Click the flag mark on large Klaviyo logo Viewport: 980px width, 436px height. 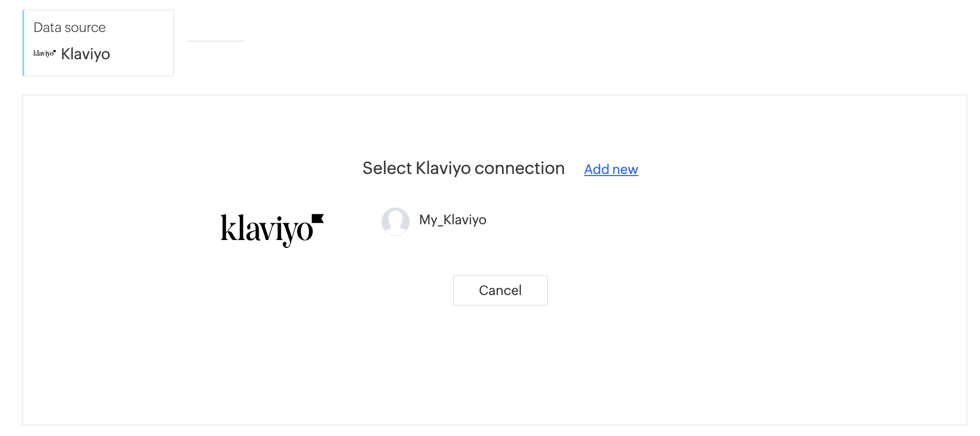tap(317, 219)
